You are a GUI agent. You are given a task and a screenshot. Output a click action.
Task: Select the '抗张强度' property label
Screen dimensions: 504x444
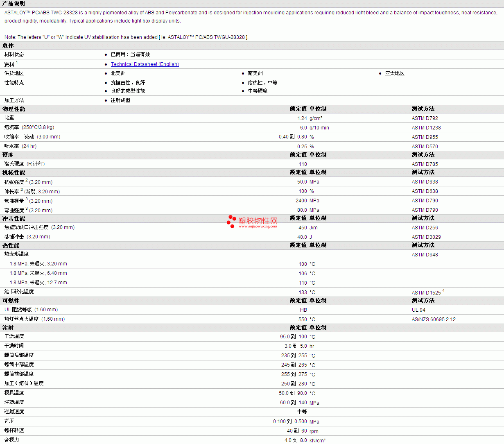click(x=14, y=182)
